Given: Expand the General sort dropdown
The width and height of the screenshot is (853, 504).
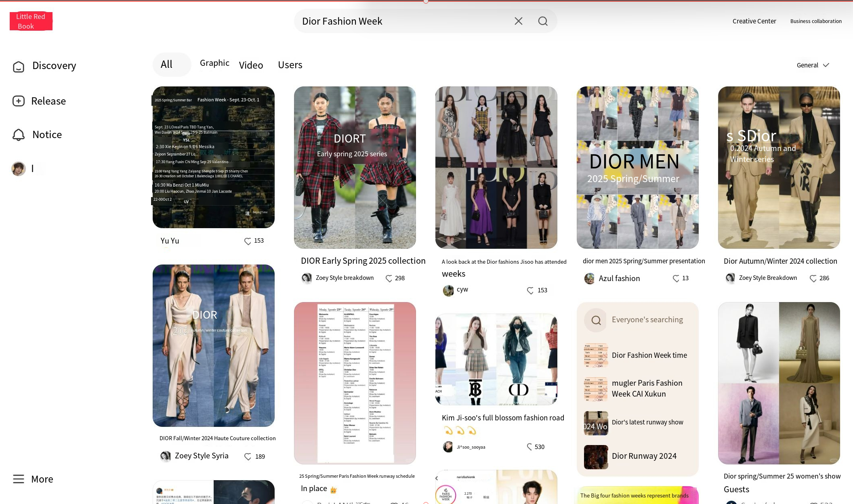Looking at the screenshot, I should pos(813,65).
